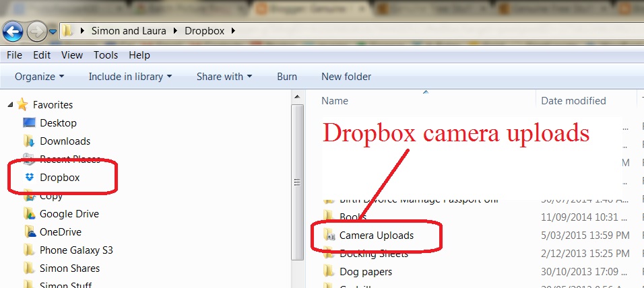This screenshot has width=644, height=288.
Task: Click the Camera Uploads folder icon
Action: tap(329, 235)
